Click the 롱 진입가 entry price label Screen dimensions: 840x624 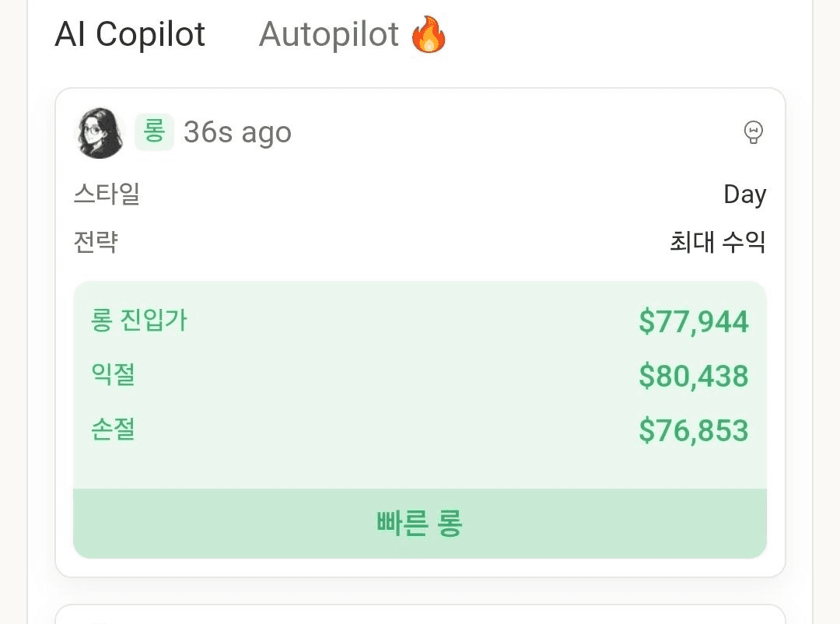139,321
